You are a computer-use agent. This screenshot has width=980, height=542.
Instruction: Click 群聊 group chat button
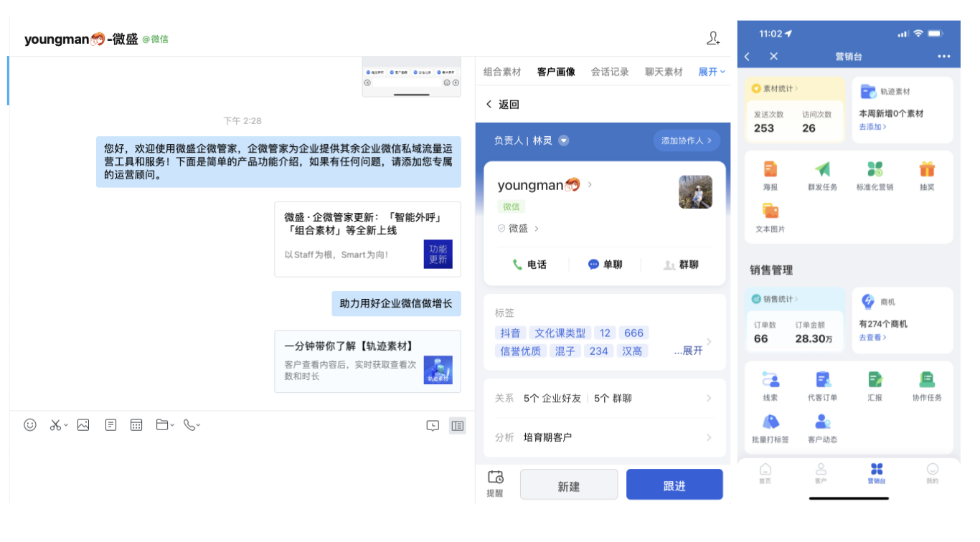pyautogui.click(x=681, y=265)
